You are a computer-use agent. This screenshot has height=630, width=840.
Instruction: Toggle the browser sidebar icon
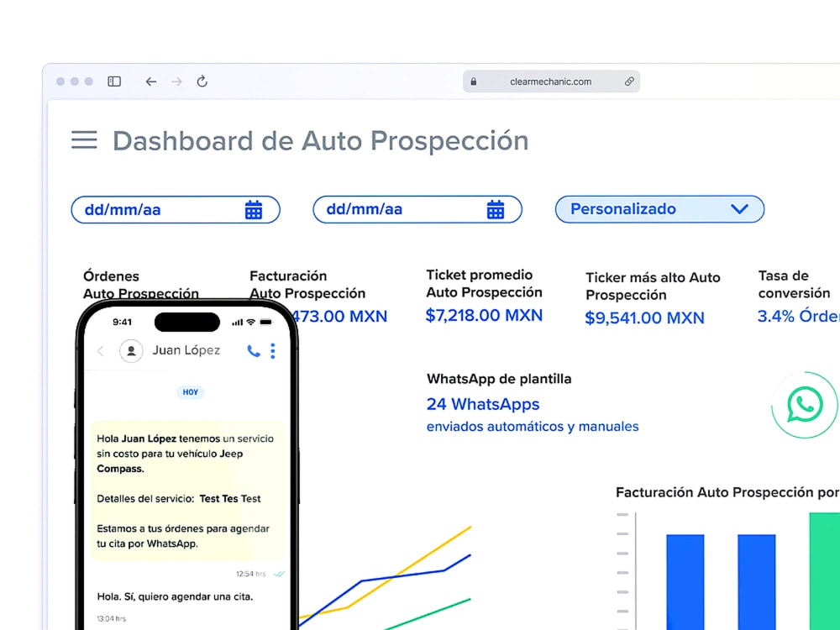pyautogui.click(x=114, y=81)
